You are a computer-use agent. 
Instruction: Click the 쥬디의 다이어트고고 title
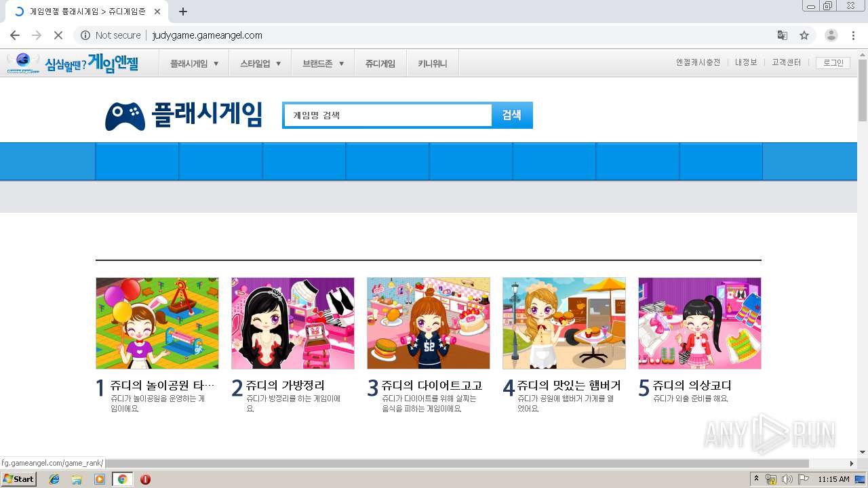(432, 386)
